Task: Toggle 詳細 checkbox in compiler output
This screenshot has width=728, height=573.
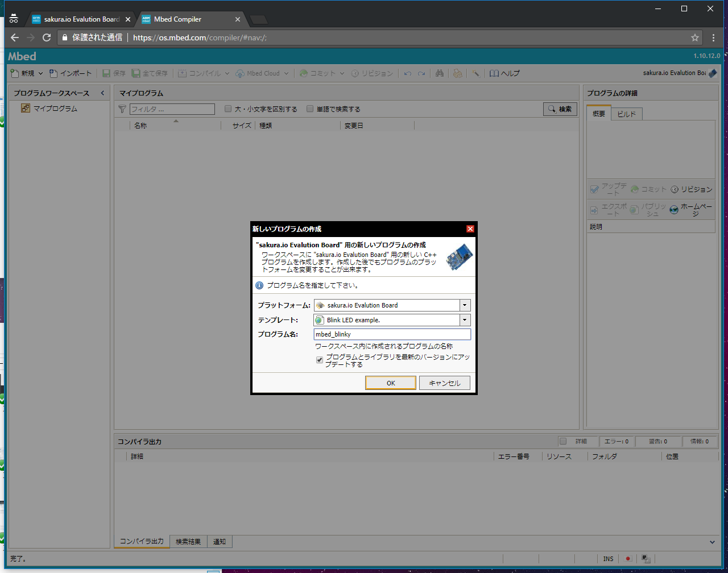Action: [563, 441]
